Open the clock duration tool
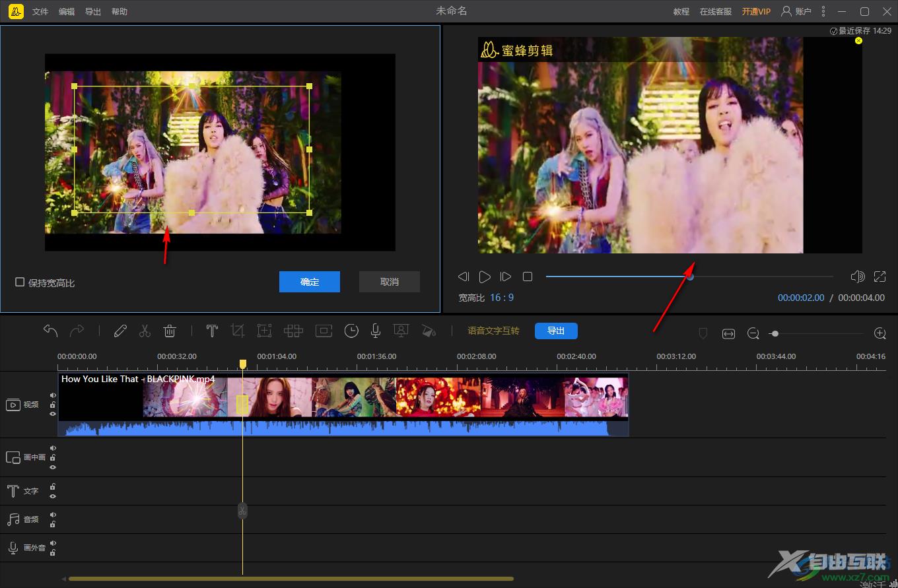 click(x=351, y=331)
